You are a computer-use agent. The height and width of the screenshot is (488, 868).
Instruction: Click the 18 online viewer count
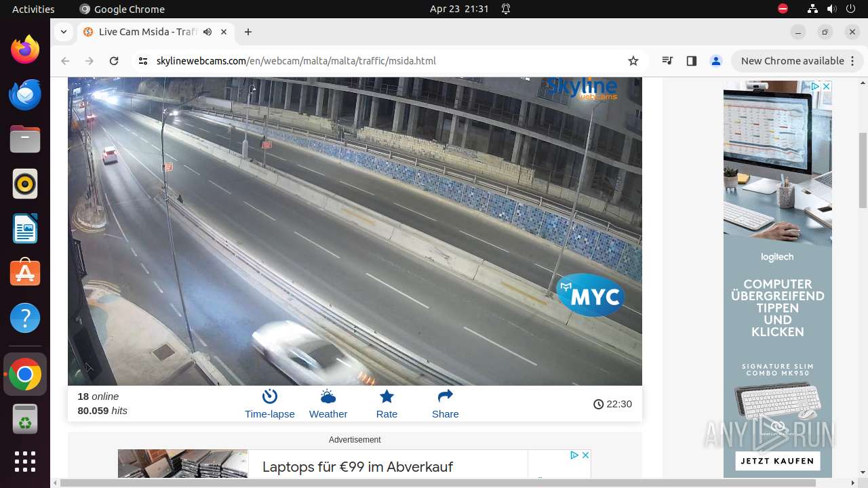(98, 396)
